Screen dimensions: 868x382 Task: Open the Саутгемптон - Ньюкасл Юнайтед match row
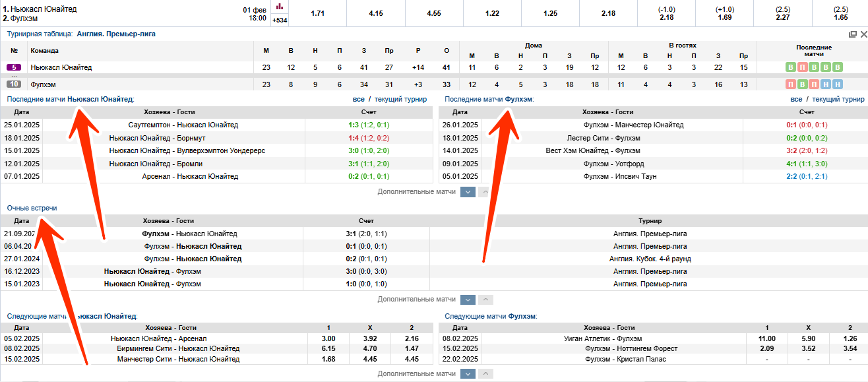183,125
